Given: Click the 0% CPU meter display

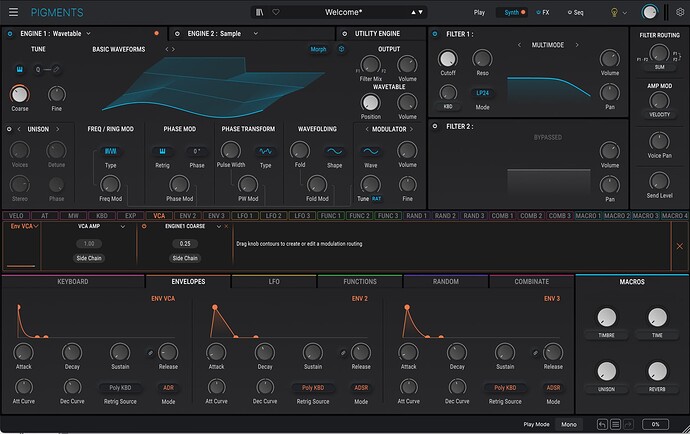Looking at the screenshot, I should pyautogui.click(x=655, y=424).
